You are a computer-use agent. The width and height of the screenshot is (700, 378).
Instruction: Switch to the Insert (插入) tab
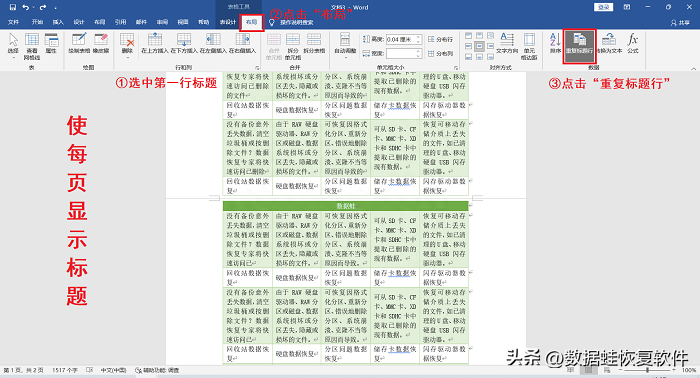click(x=58, y=22)
